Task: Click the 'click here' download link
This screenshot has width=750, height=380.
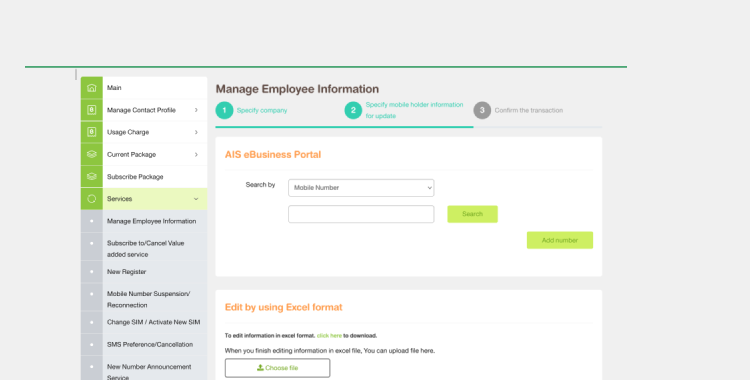Action: 329,335
